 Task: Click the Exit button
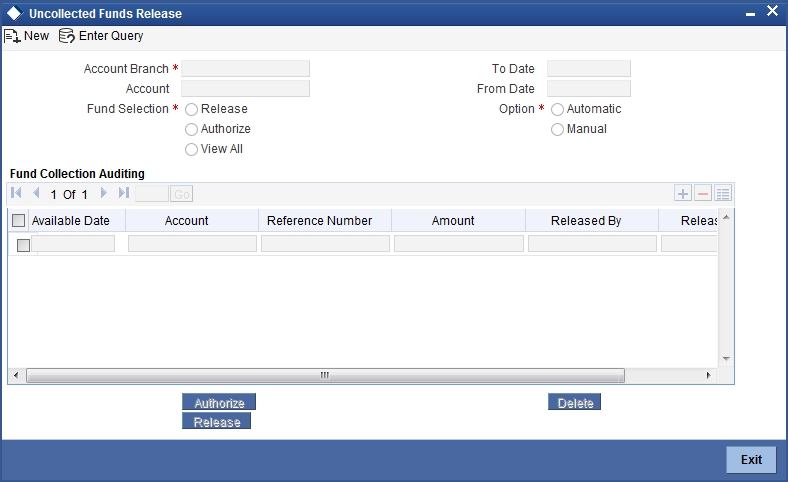[x=751, y=459]
